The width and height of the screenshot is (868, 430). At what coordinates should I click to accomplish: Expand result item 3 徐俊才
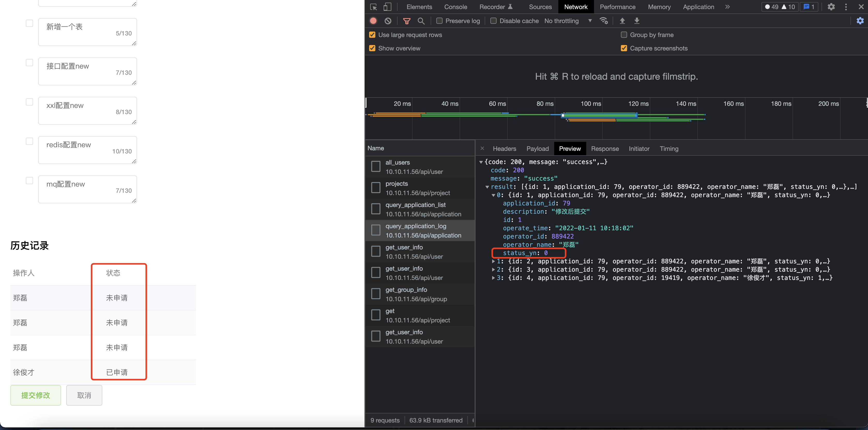point(493,278)
